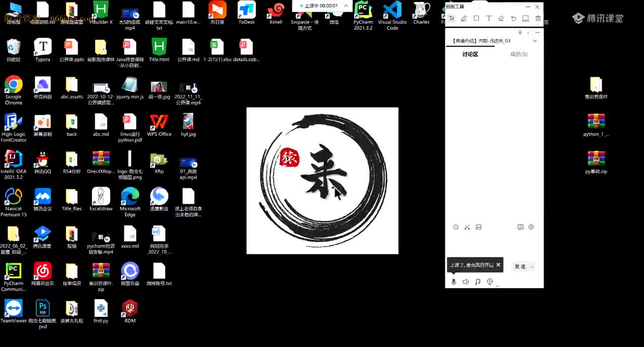Click the undo arrow in the whiteboard toolbar

click(513, 19)
